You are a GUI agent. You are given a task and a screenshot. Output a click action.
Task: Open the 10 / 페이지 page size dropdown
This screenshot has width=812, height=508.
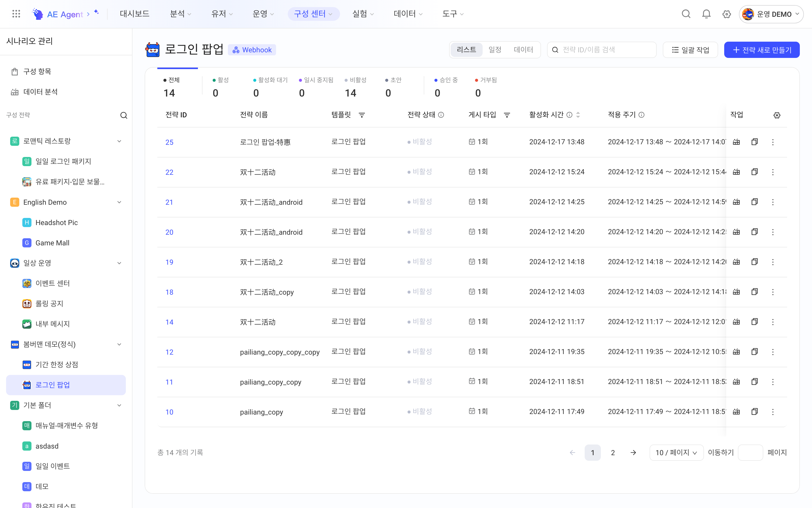[x=676, y=453]
